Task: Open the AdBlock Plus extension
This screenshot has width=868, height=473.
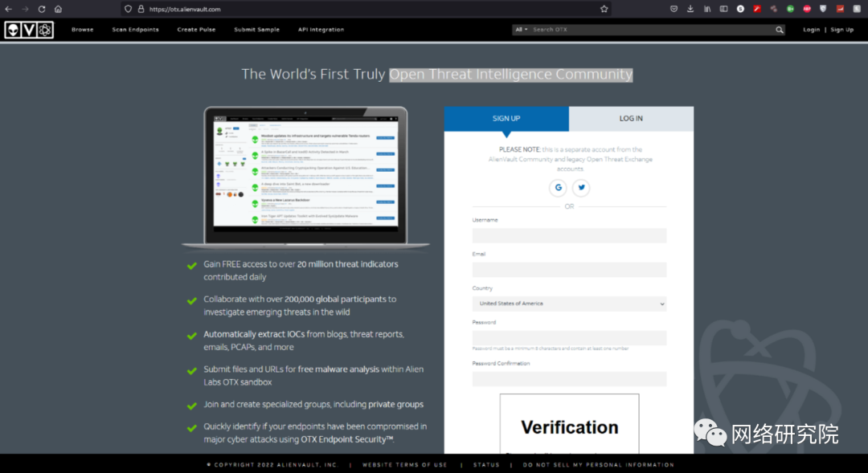Action: click(x=807, y=9)
